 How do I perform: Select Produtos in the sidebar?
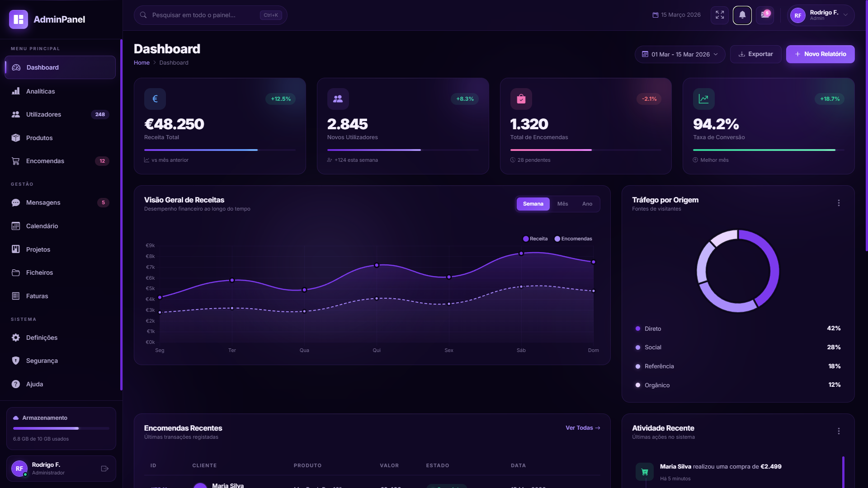point(39,138)
